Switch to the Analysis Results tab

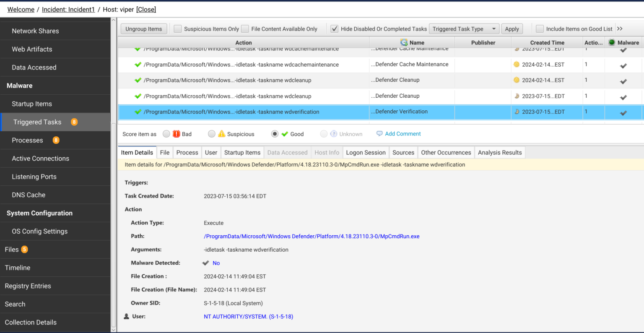pos(500,152)
